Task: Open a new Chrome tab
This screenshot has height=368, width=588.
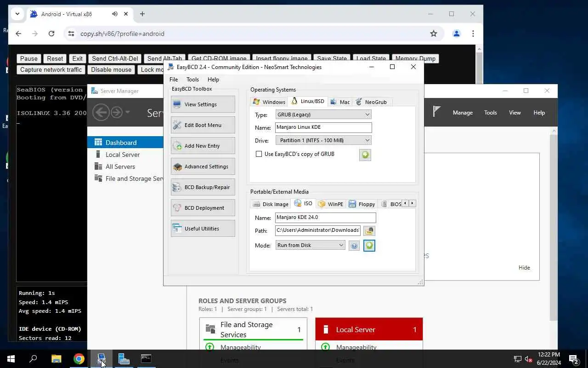Action: [x=142, y=14]
